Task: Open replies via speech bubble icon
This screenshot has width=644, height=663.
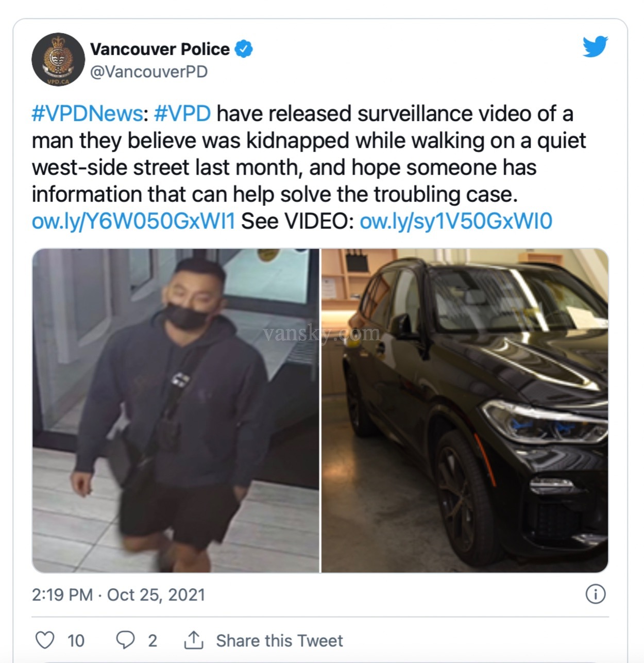Action: pos(125,640)
